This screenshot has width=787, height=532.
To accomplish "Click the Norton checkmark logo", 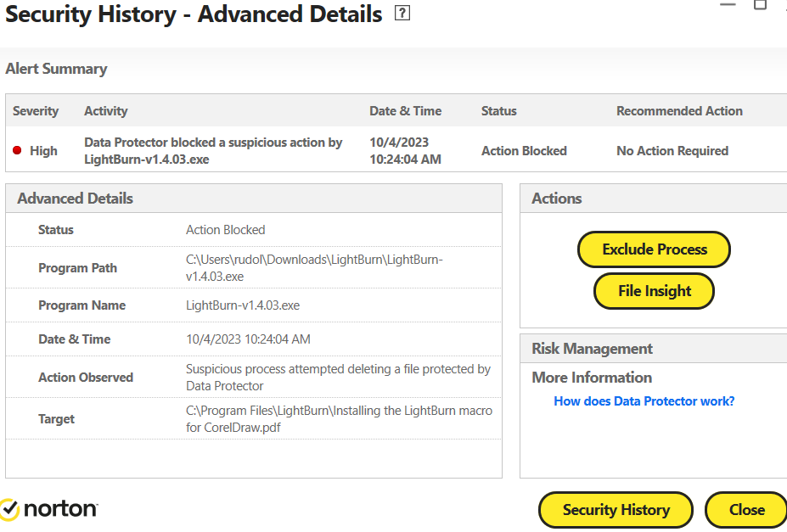I will (9, 509).
